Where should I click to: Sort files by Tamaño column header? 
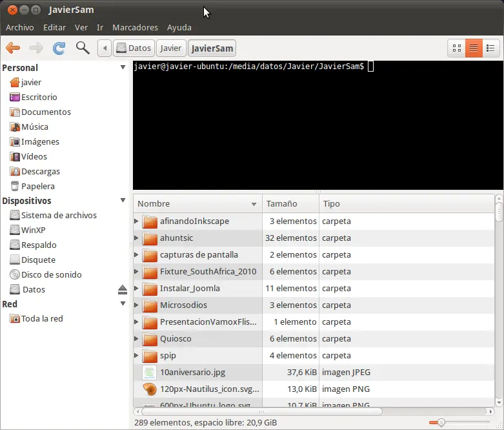click(281, 204)
